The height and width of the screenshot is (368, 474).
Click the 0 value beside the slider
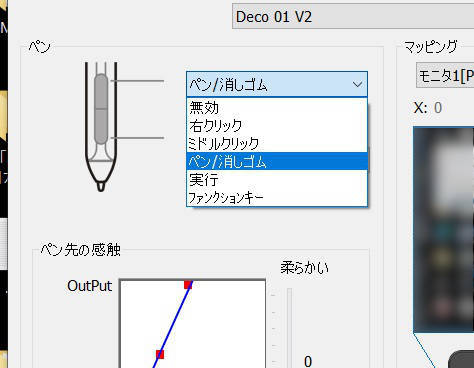308,362
